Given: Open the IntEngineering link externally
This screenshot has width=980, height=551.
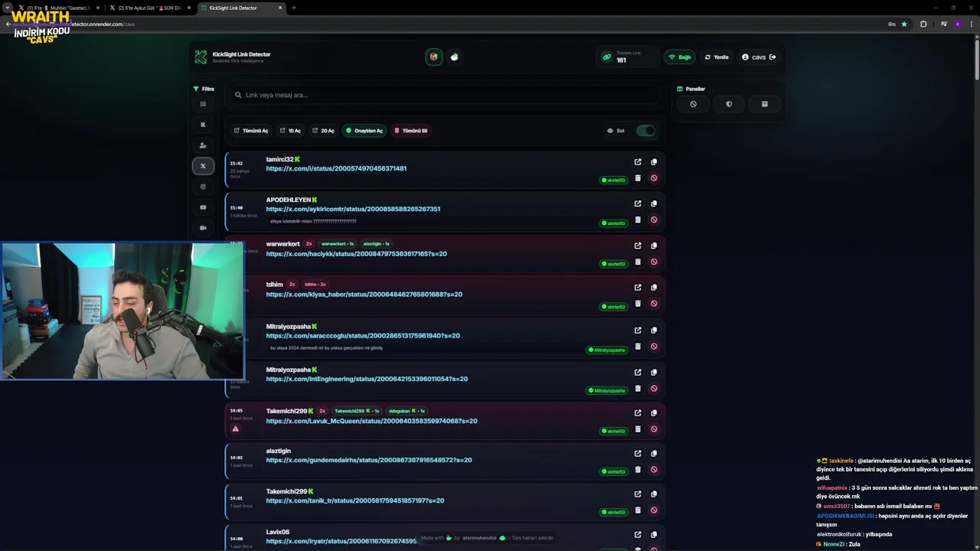Looking at the screenshot, I should [638, 373].
